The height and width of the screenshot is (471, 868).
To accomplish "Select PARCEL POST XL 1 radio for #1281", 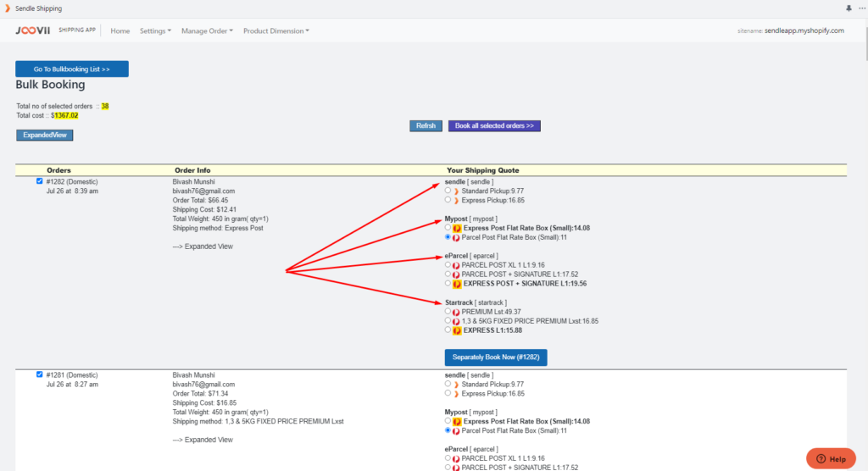I will click(x=448, y=457).
